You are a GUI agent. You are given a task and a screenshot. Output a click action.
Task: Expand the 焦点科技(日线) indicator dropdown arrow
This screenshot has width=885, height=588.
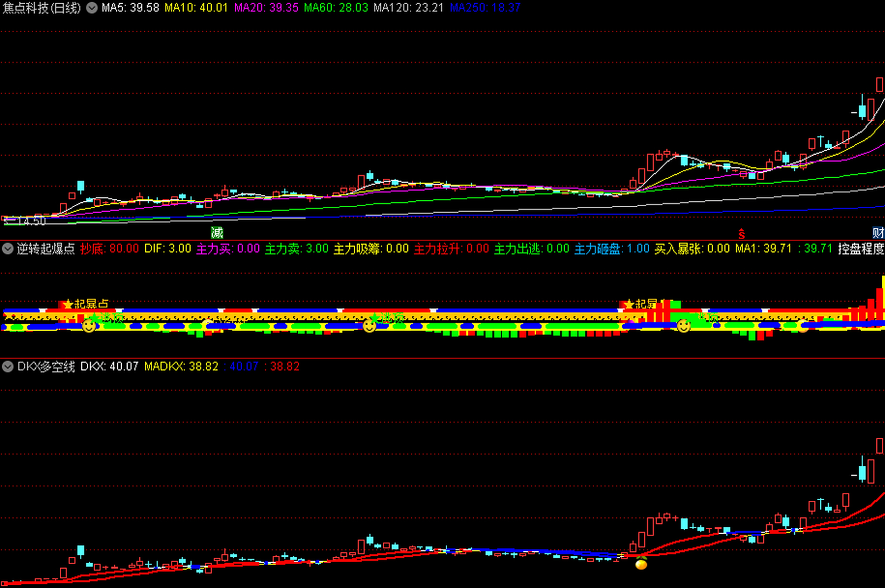(x=92, y=8)
